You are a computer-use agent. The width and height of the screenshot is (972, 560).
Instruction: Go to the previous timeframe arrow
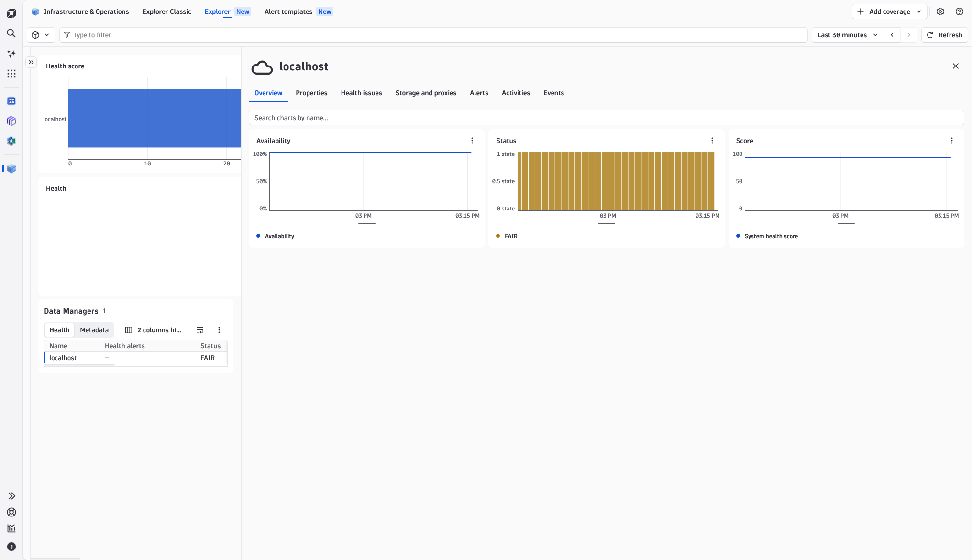892,35
